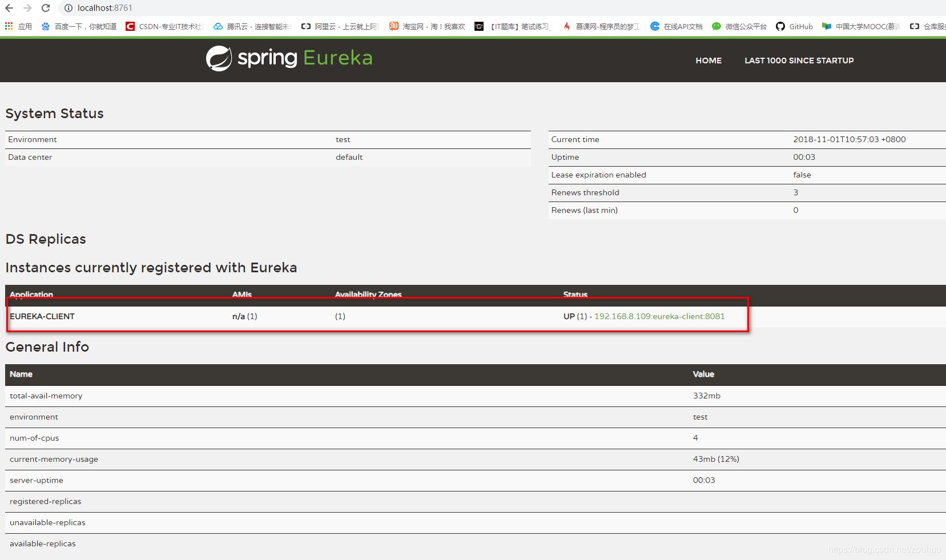This screenshot has width=946, height=560.
Task: Click the General Info heading
Action: [x=47, y=347]
